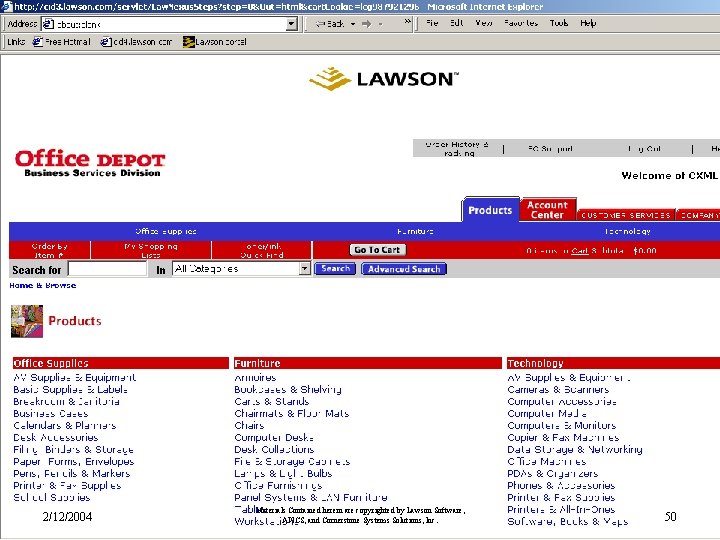Switch to the Products tab
Viewport: 720px width, 540px height.
point(490,210)
